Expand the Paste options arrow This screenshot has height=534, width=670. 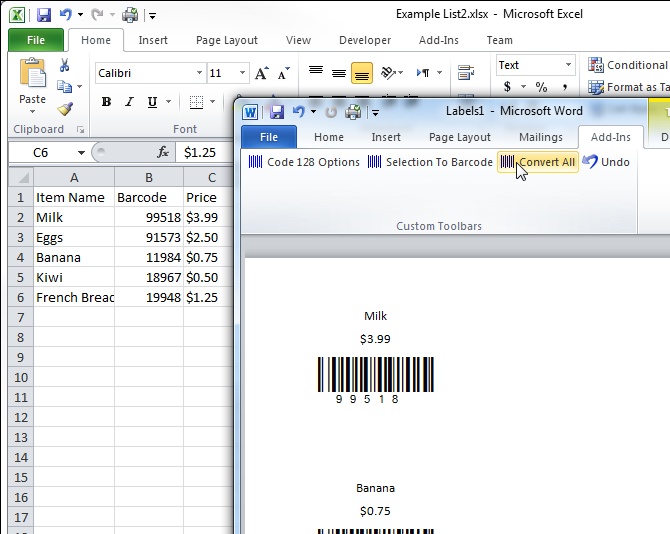pos(32,112)
